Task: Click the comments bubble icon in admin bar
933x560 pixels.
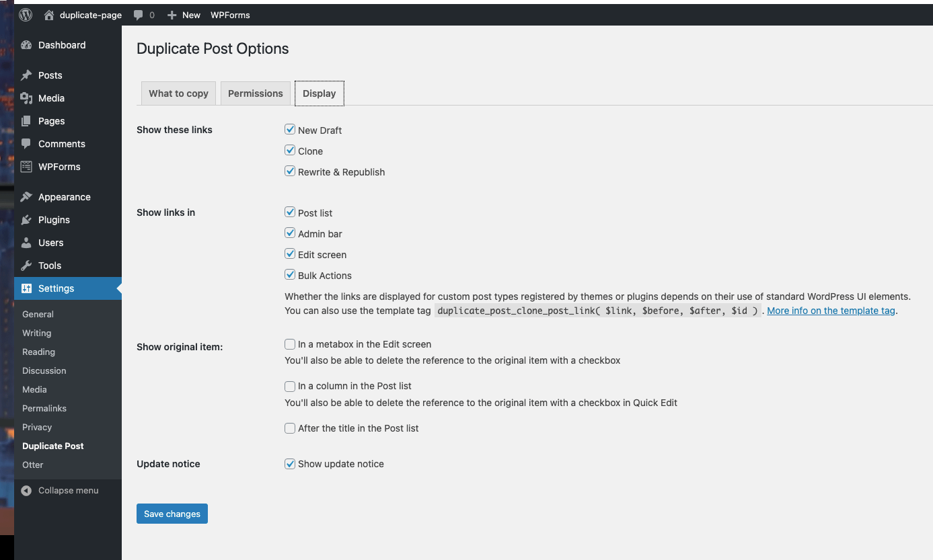Action: [139, 15]
